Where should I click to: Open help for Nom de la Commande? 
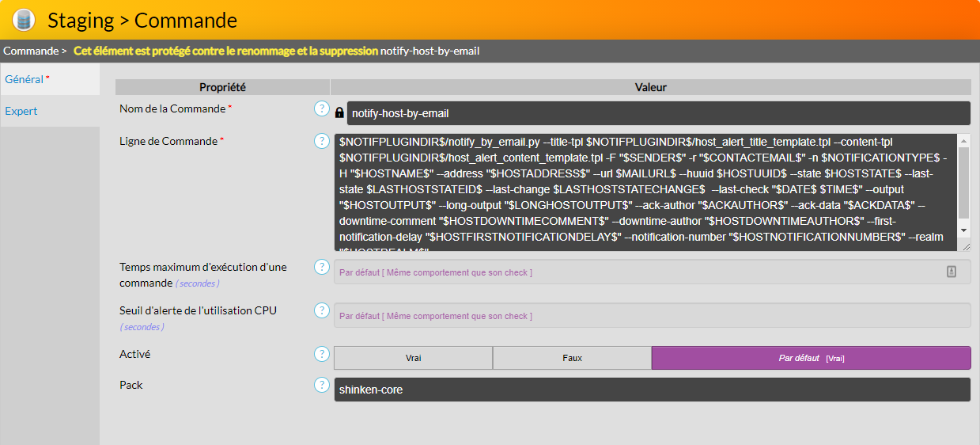322,108
